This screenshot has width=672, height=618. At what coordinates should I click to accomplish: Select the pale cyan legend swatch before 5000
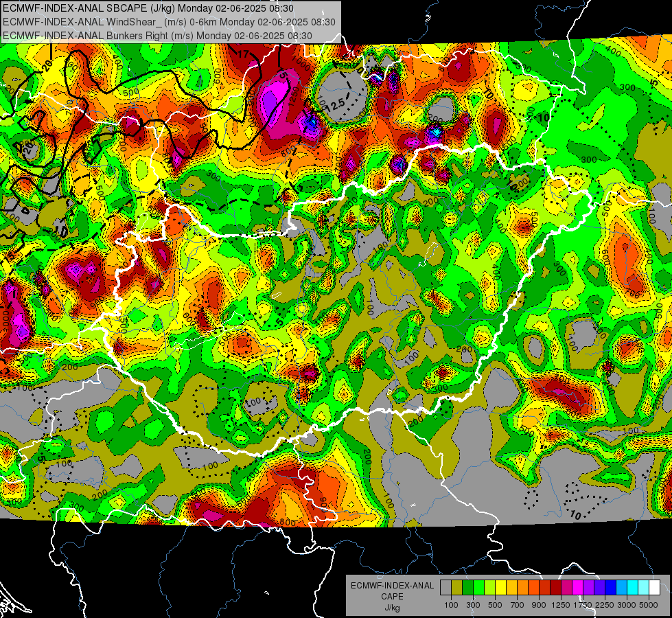coord(644,587)
